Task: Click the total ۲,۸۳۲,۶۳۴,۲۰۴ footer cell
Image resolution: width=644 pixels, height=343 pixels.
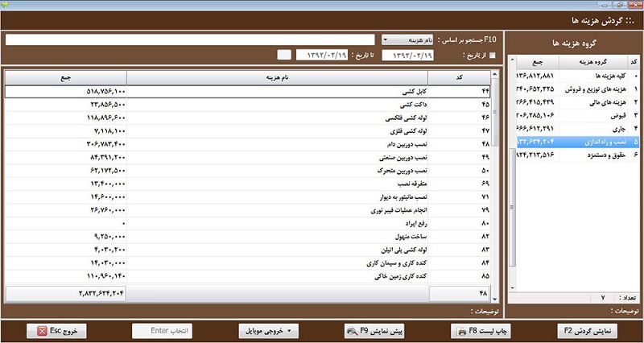Action: click(x=66, y=293)
